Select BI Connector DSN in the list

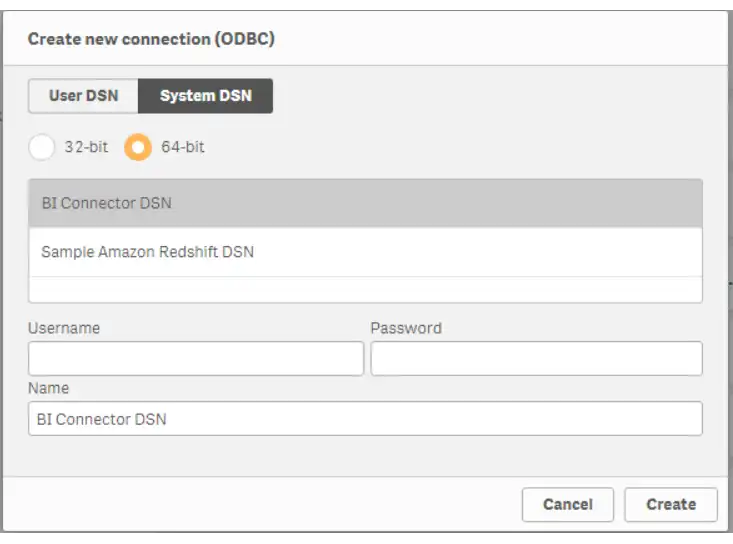pos(365,203)
